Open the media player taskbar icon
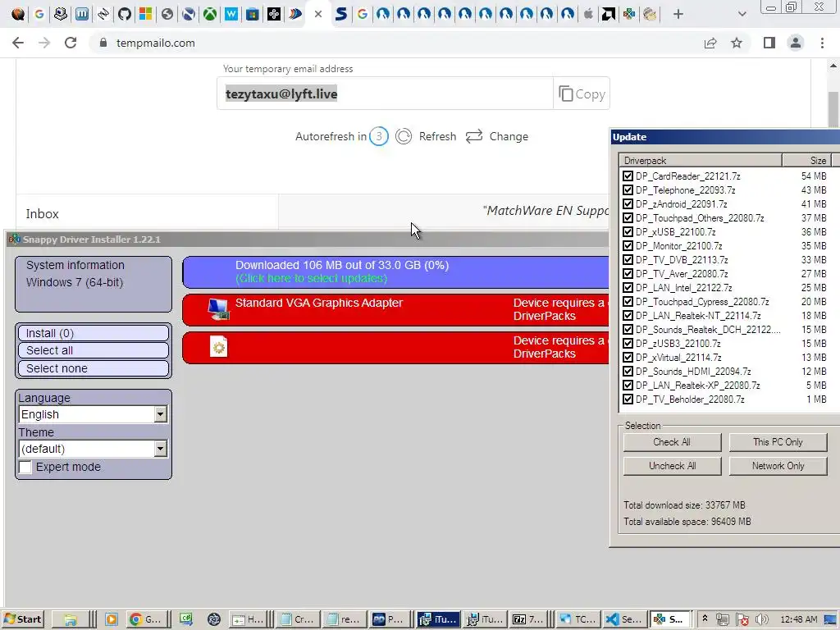 [x=111, y=619]
